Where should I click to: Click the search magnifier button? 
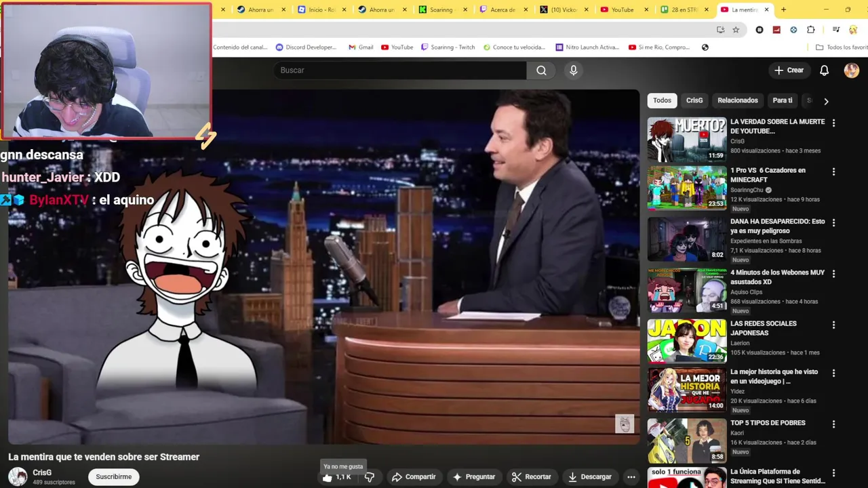[x=541, y=70]
